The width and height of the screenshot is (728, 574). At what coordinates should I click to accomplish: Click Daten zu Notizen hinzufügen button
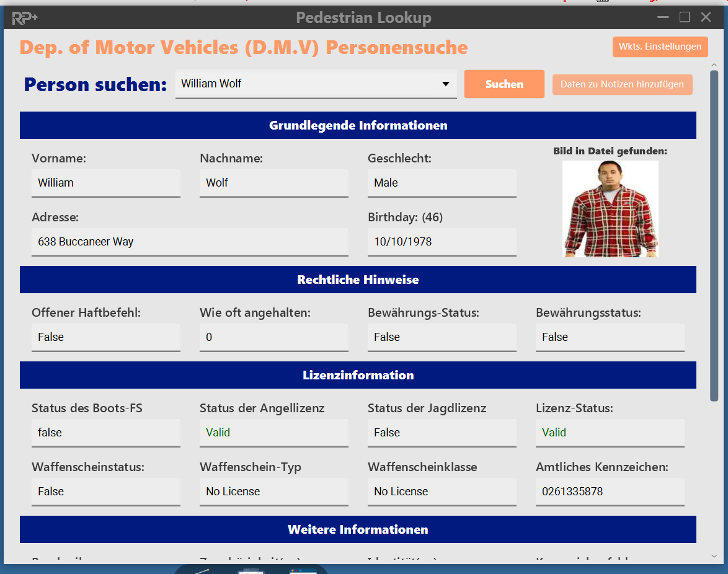click(x=622, y=84)
